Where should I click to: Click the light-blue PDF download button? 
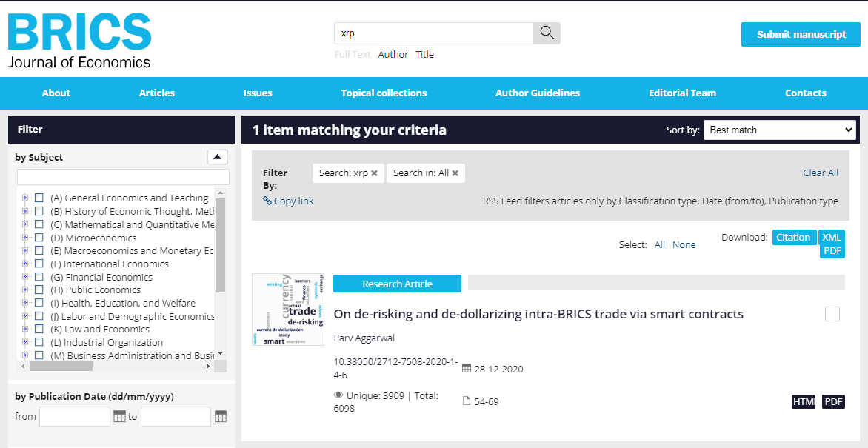pos(832,251)
